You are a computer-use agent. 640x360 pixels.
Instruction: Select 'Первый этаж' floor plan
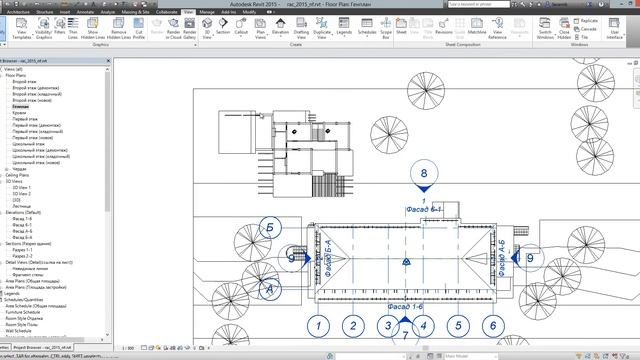point(25,119)
